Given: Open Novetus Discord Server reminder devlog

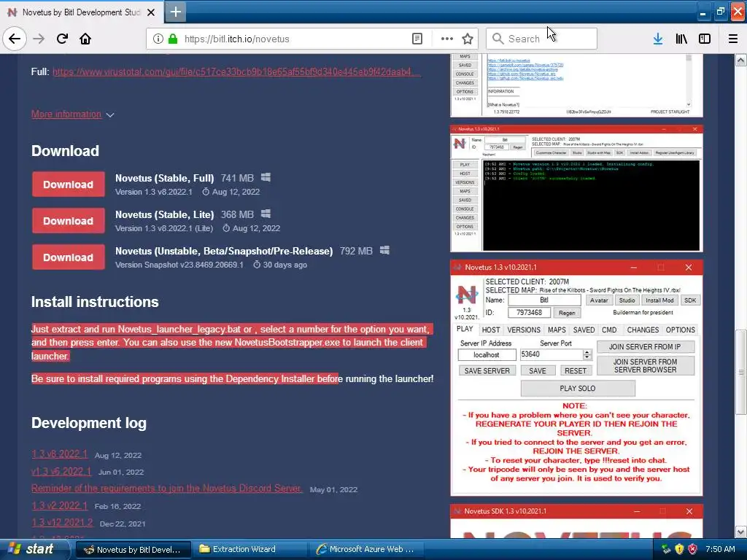Looking at the screenshot, I should point(167,488).
